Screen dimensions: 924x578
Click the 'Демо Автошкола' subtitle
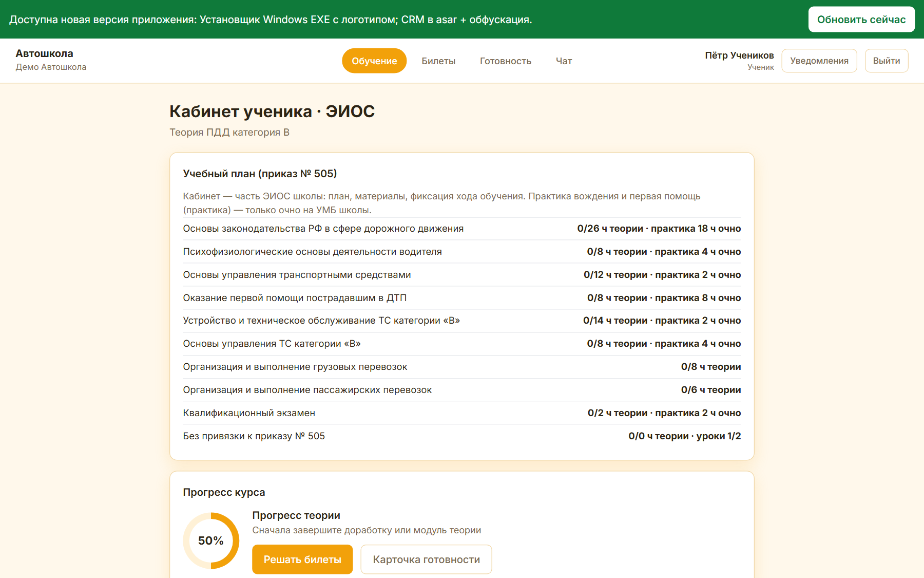(51, 67)
